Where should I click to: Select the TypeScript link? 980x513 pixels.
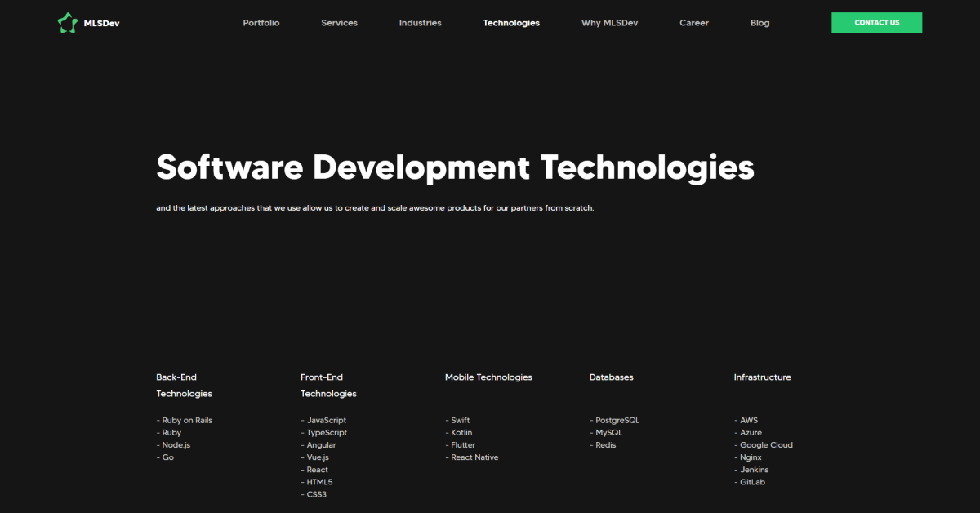(326, 432)
